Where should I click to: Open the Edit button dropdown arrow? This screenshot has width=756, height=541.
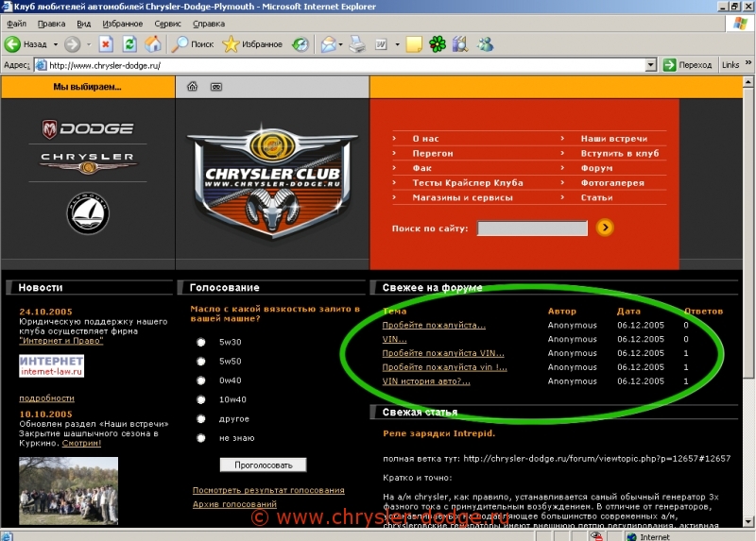coord(397,44)
